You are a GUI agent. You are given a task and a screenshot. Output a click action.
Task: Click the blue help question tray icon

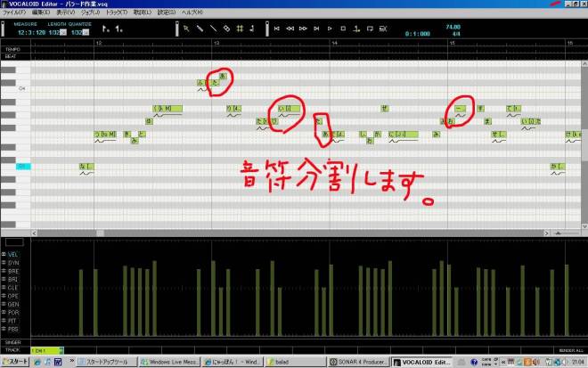click(474, 362)
